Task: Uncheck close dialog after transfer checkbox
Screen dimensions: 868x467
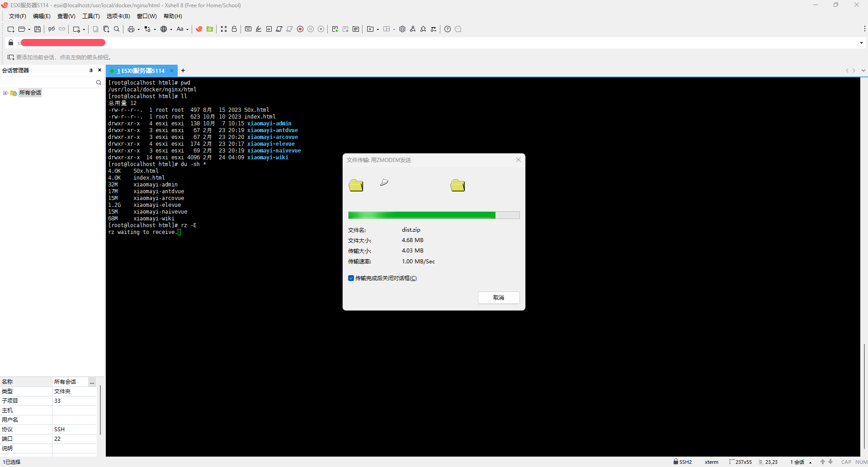Action: click(351, 278)
